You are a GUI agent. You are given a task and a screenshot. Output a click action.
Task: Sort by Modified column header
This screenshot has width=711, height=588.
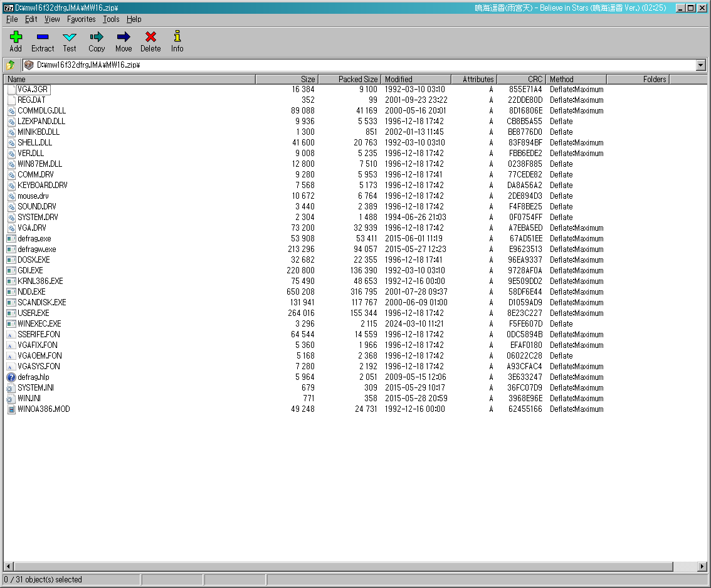pyautogui.click(x=416, y=80)
